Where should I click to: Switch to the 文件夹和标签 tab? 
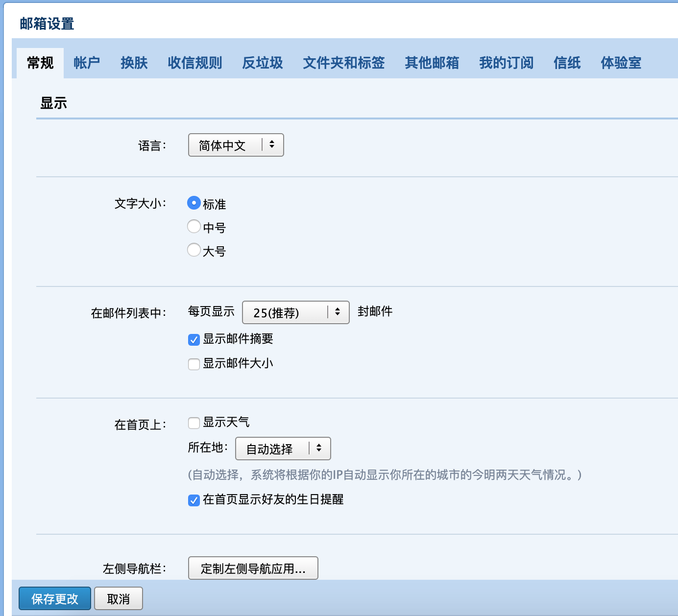343,63
